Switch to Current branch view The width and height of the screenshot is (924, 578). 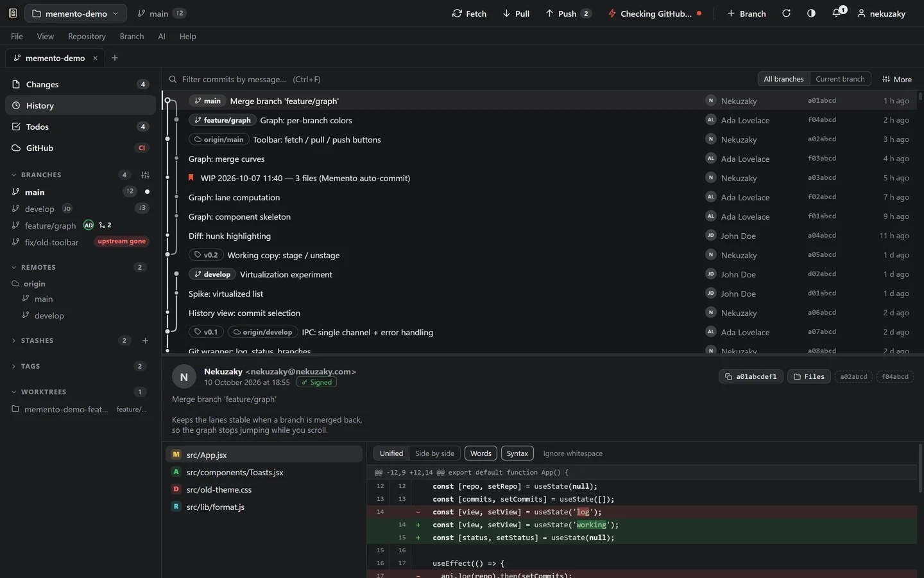[x=840, y=79]
